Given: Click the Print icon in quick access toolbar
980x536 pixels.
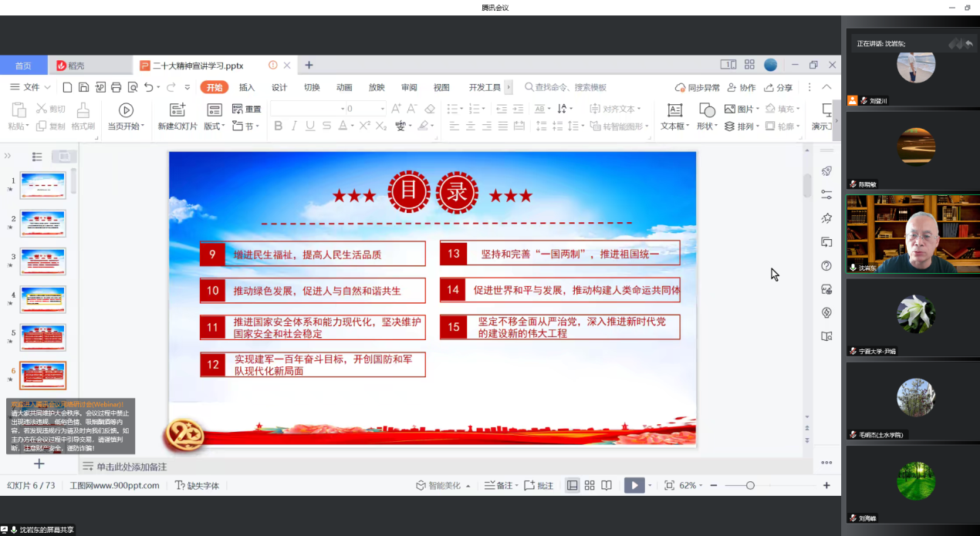Looking at the screenshot, I should [116, 87].
